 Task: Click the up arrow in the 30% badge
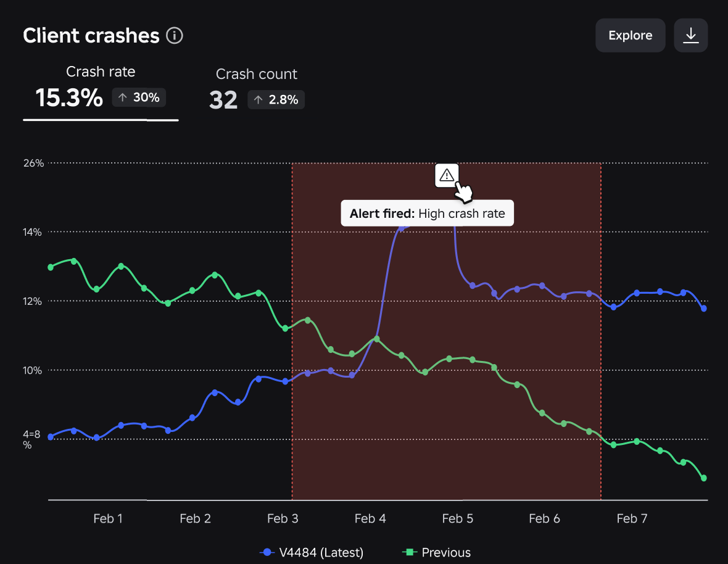[123, 97]
